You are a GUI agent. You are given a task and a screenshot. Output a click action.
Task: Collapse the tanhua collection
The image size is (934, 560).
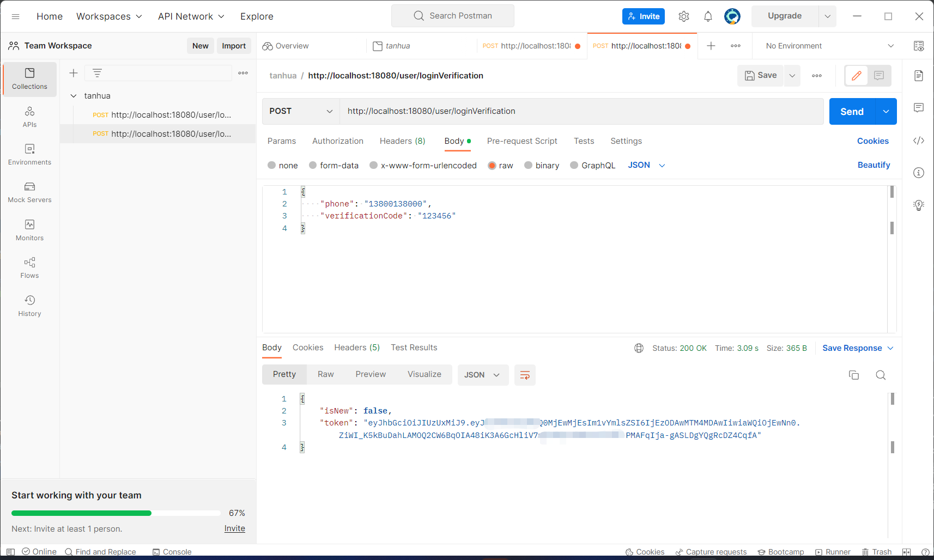click(x=74, y=96)
